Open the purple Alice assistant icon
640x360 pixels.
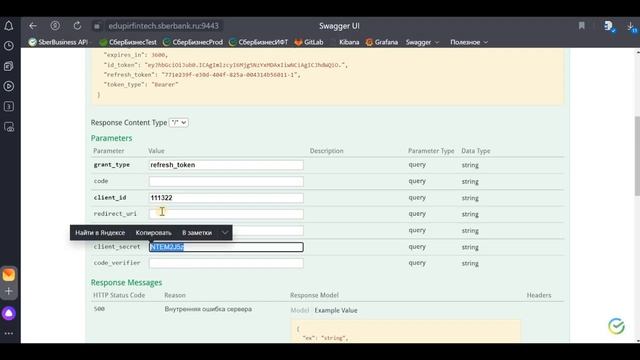click(9, 313)
